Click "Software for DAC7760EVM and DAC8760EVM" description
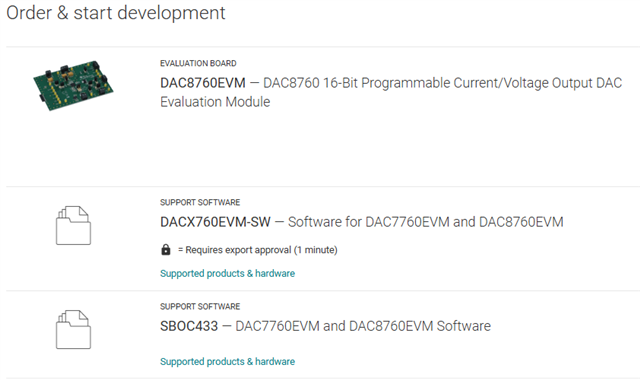The width and height of the screenshot is (640, 380). coord(426,222)
